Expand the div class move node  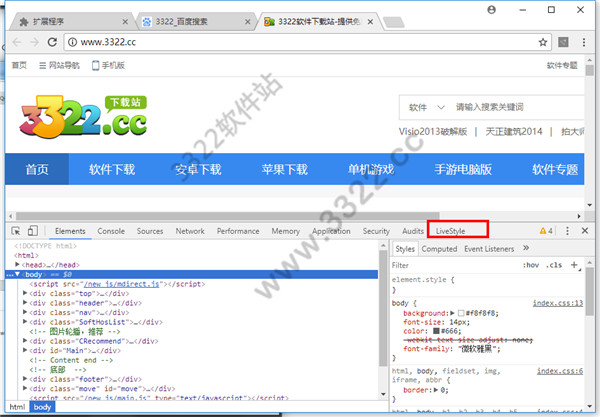[25, 388]
